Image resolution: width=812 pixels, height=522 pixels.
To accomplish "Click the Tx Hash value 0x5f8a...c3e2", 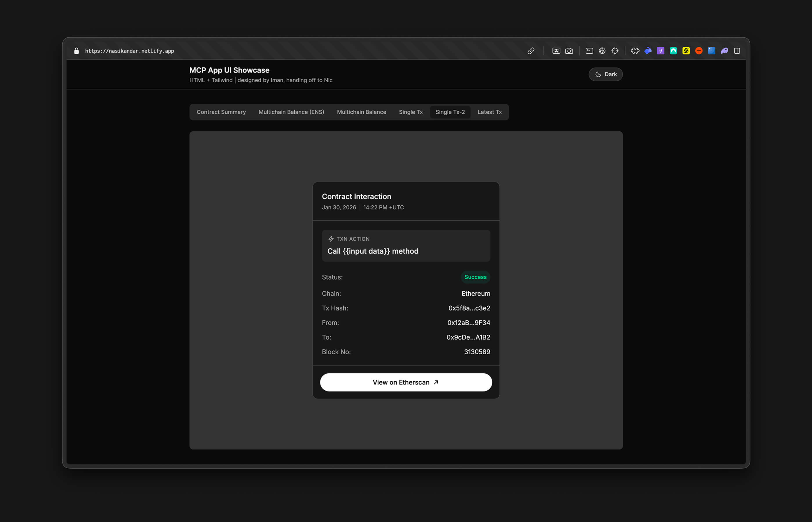I will [469, 308].
